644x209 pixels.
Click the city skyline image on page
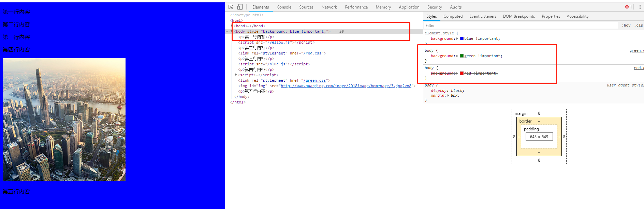(64, 119)
